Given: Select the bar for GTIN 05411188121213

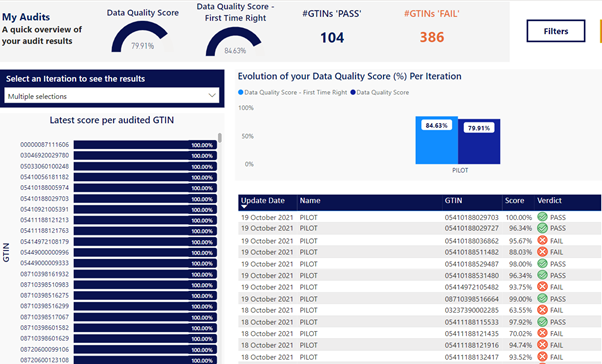Looking at the screenshot, I should tap(145, 220).
